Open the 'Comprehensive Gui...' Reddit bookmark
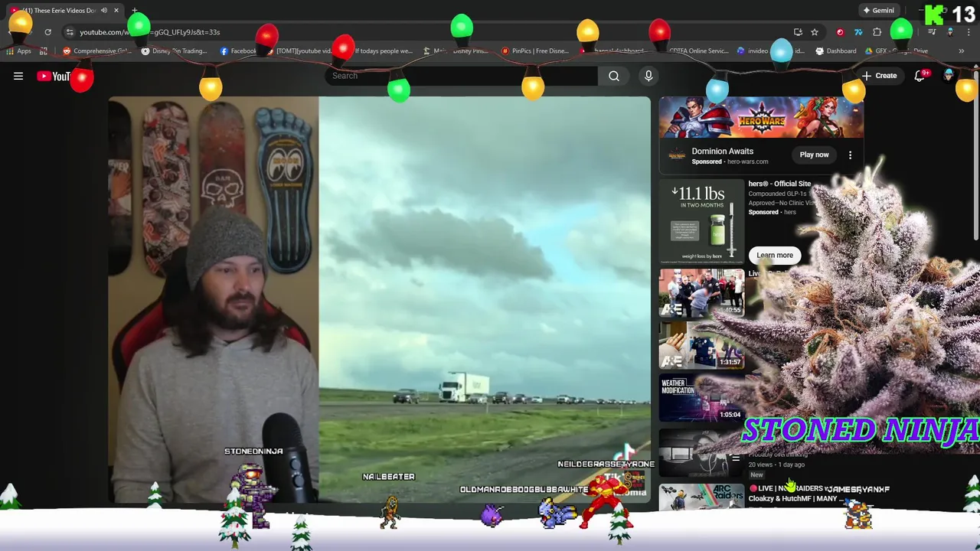The width and height of the screenshot is (980, 551). pos(97,51)
